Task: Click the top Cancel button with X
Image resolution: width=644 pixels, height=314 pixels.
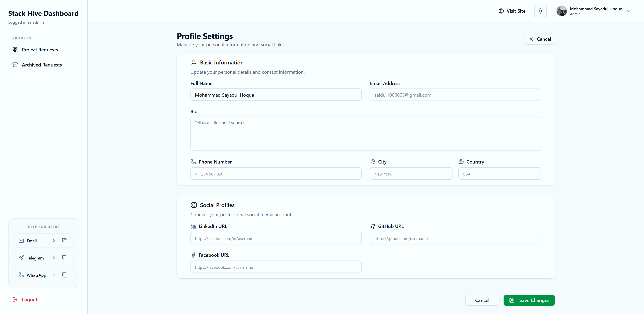Action: click(540, 39)
